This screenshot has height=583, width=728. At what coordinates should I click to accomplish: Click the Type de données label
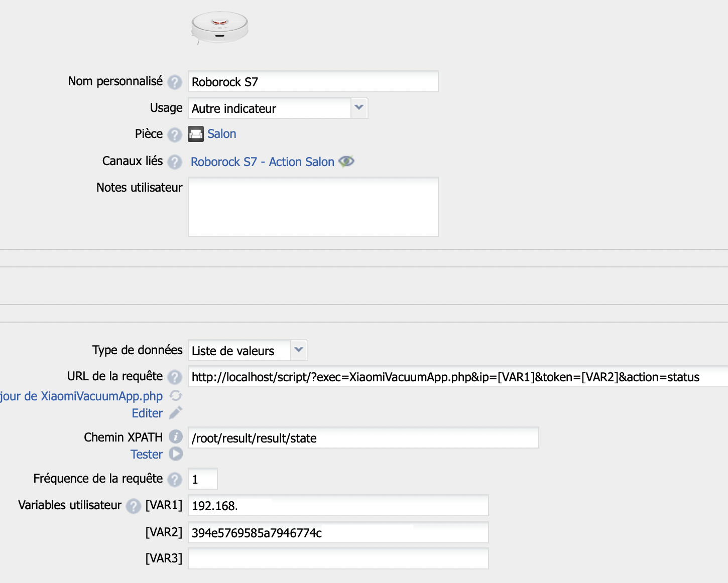tap(138, 350)
